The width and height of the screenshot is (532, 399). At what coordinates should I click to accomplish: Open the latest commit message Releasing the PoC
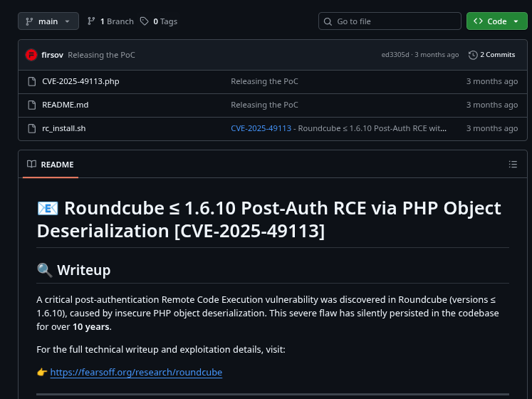pyautogui.click(x=101, y=55)
